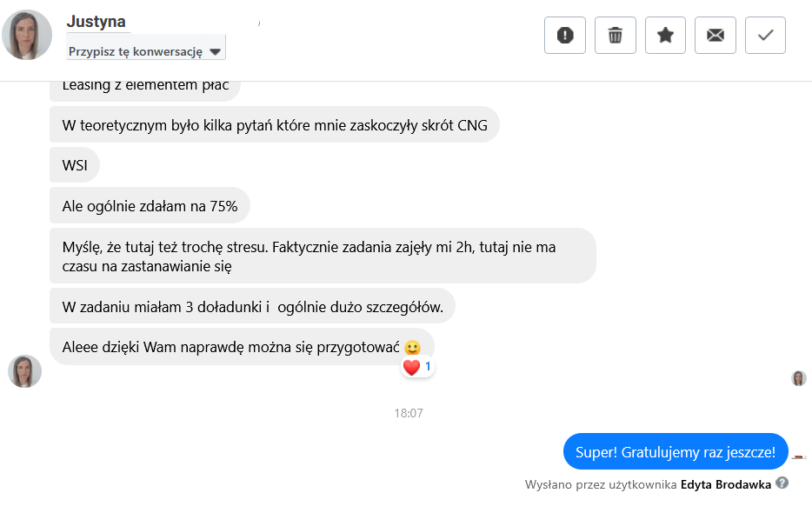The height and width of the screenshot is (513, 812).
Task: Mark conversation unread via envelope icon
Action: [x=715, y=35]
